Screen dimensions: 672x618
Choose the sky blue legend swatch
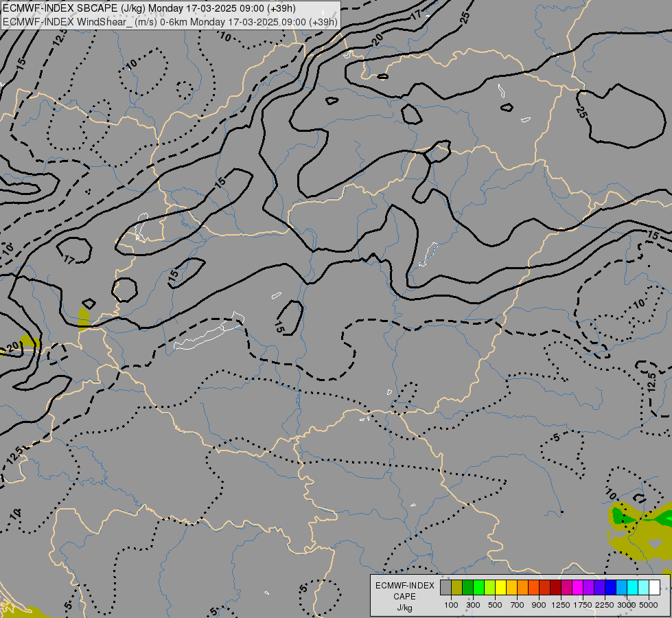coord(621,588)
